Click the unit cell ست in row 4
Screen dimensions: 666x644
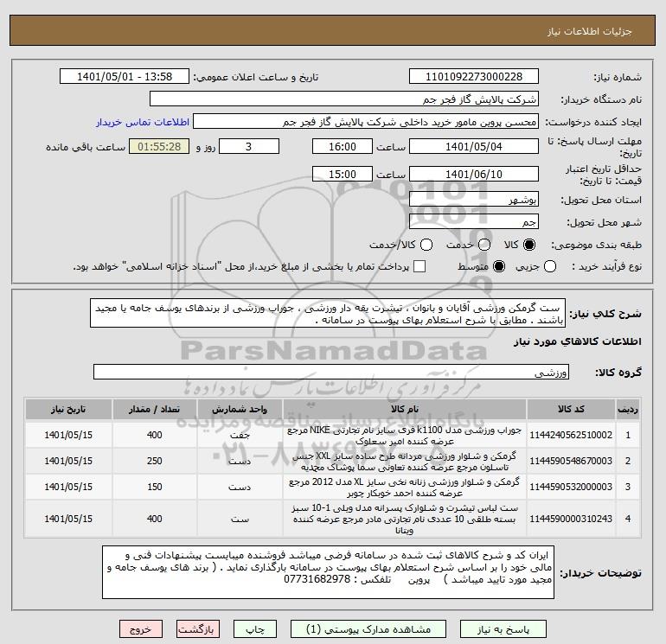[x=240, y=520]
